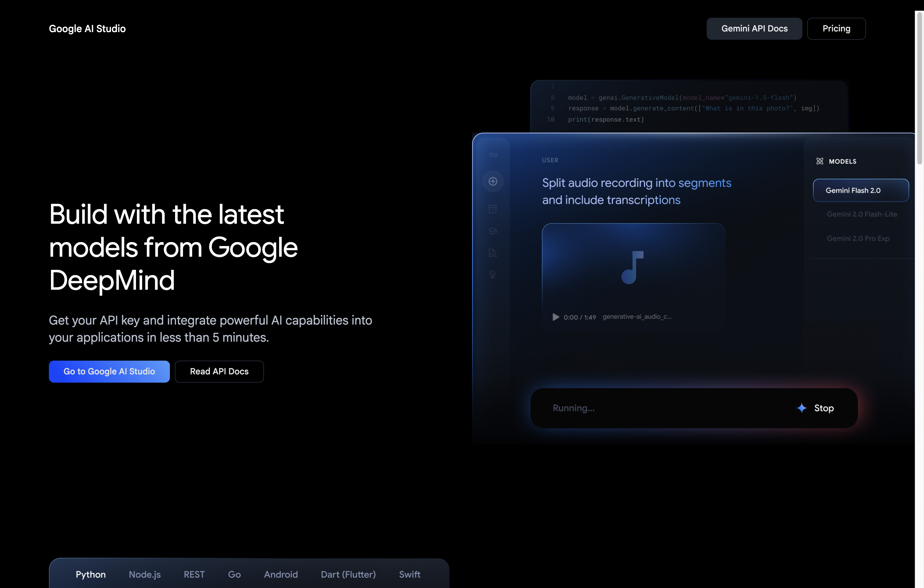Image resolution: width=924 pixels, height=588 pixels.
Task: Choose the Gemini 2.0 Flash-Lite model
Action: click(x=861, y=214)
